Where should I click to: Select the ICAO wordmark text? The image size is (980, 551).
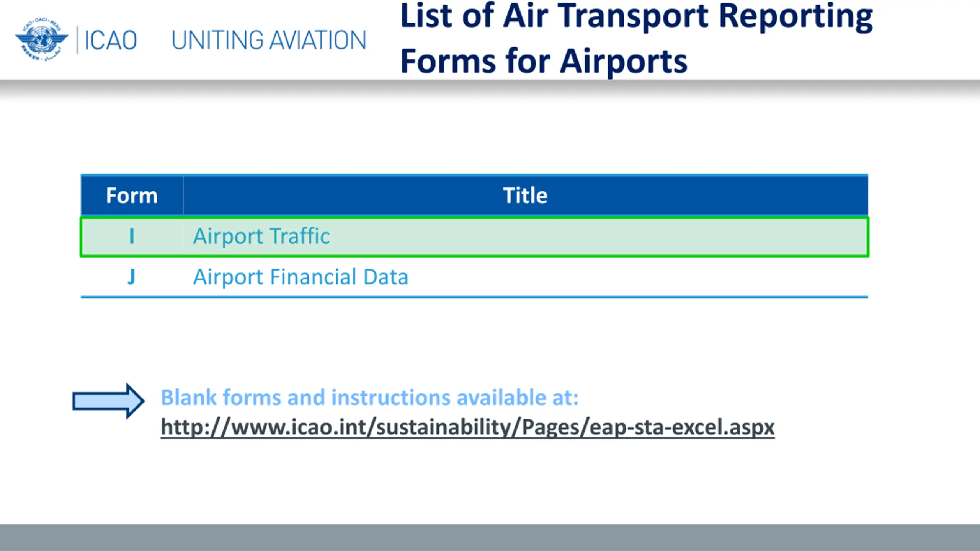coord(111,40)
